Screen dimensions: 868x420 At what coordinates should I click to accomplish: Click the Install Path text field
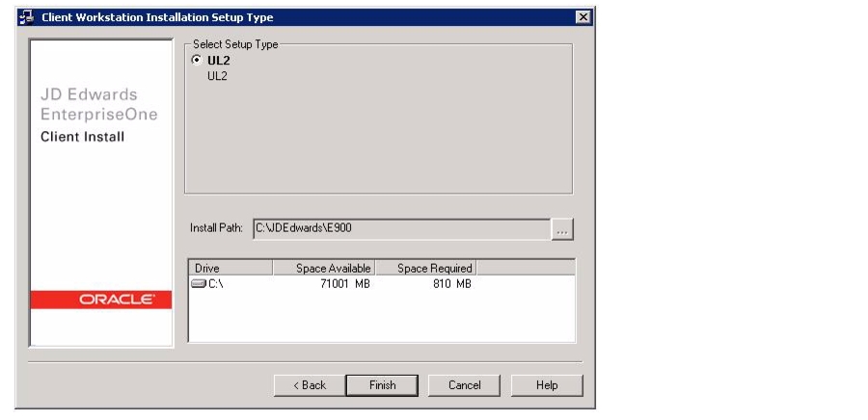[402, 229]
